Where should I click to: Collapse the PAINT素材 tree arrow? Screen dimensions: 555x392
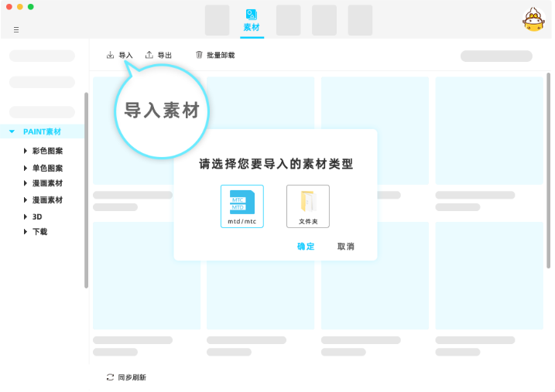click(12, 131)
